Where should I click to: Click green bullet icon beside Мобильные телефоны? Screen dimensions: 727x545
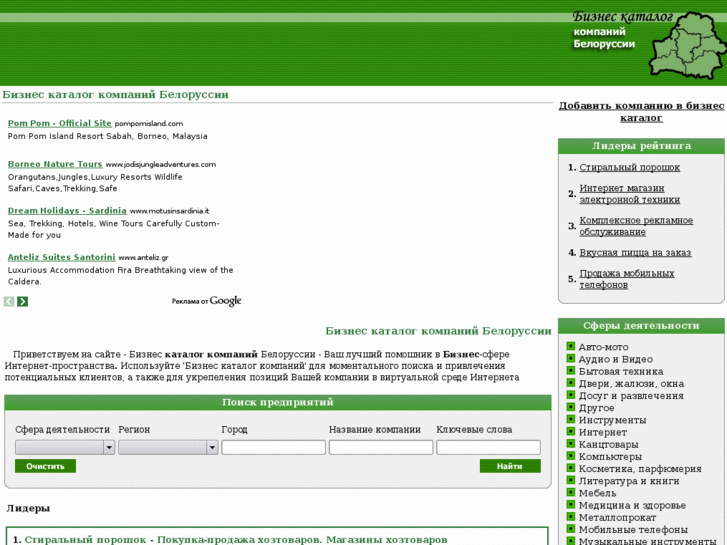pyautogui.click(x=571, y=529)
